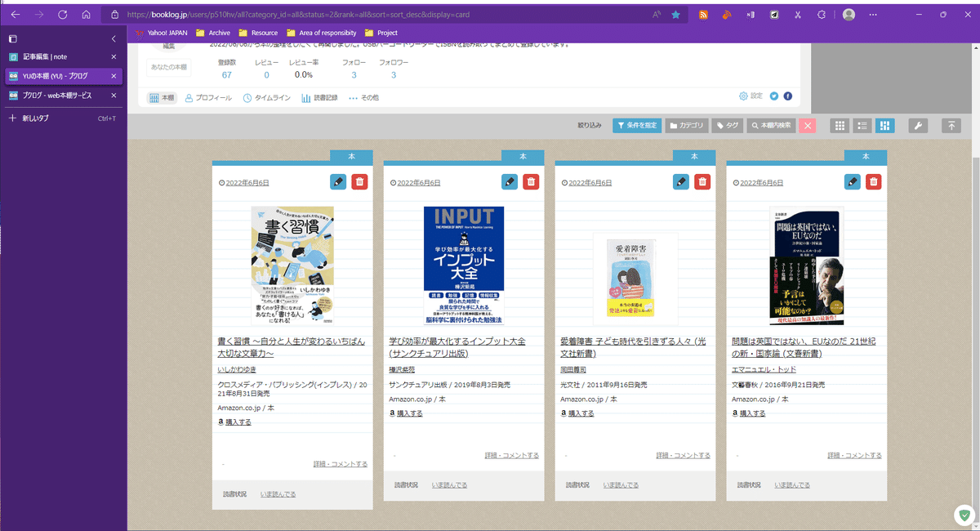The image size is (980, 531).
Task: Open the 条件を指定 filter button
Action: coord(637,126)
